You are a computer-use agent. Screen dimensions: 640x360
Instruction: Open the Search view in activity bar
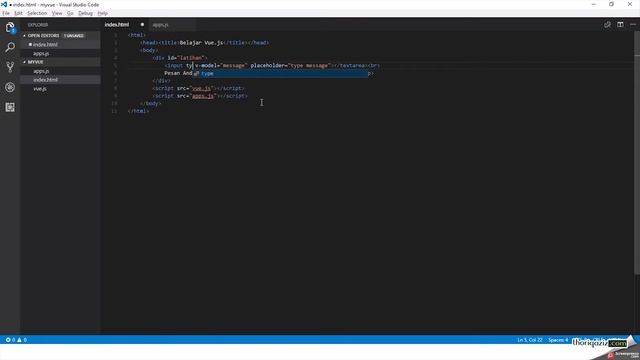click(x=10, y=47)
